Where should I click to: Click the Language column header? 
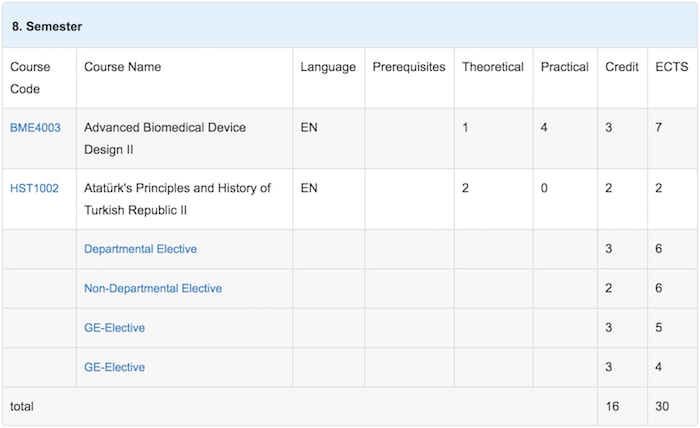point(328,67)
